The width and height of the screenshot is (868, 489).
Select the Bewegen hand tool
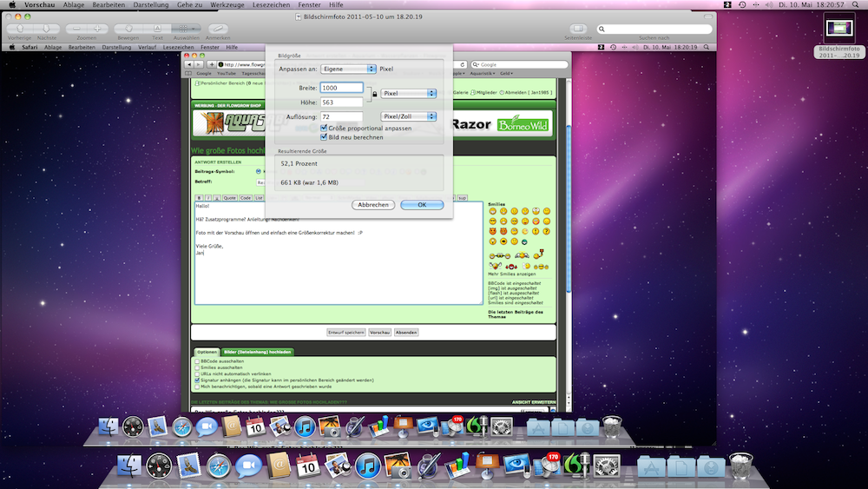coord(128,29)
